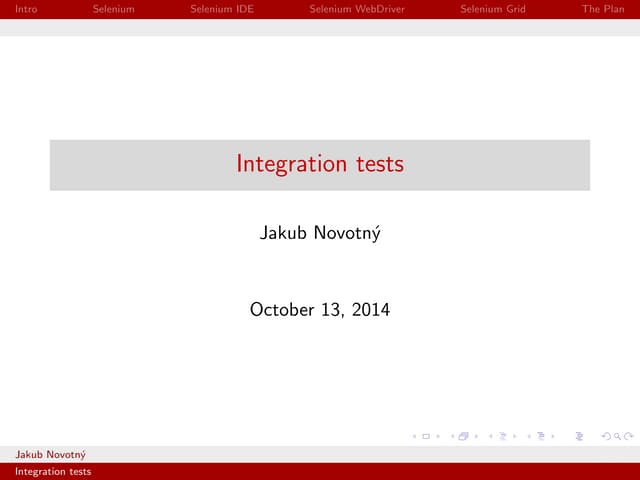Viewport: 640px width, 480px height.
Task: Jump to the Selenium section
Action: pyautogui.click(x=113, y=9)
